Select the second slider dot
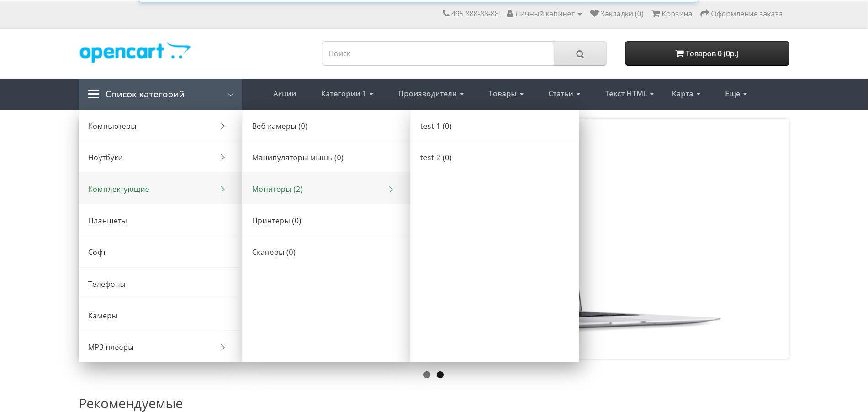The height and width of the screenshot is (412, 868). pyautogui.click(x=440, y=375)
